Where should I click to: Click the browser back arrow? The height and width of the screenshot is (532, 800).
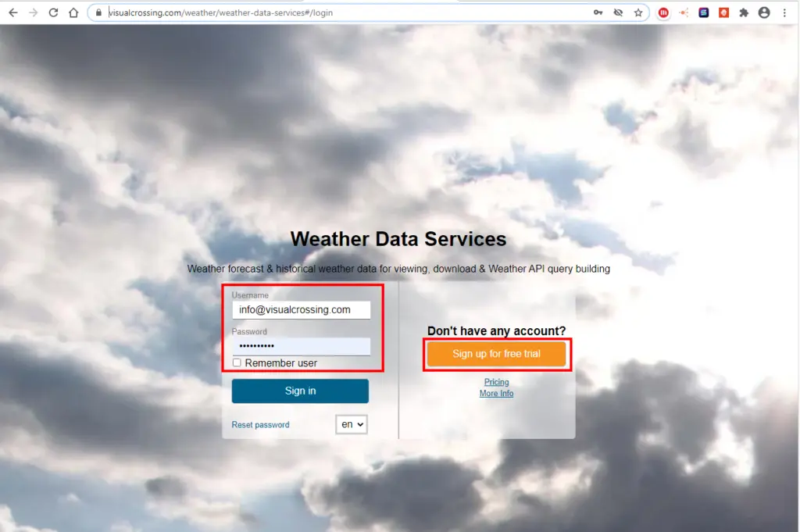(12, 12)
